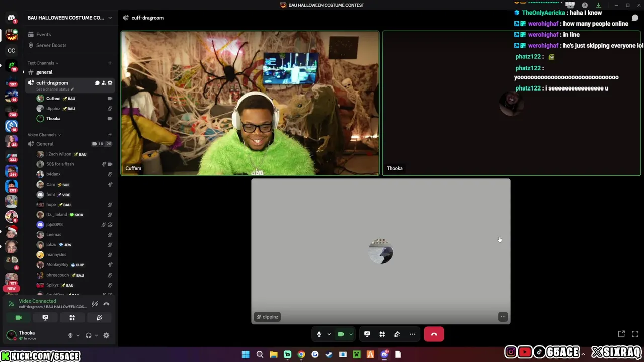Open activities from call control bar
This screenshot has width=644, height=362.
[x=382, y=334]
